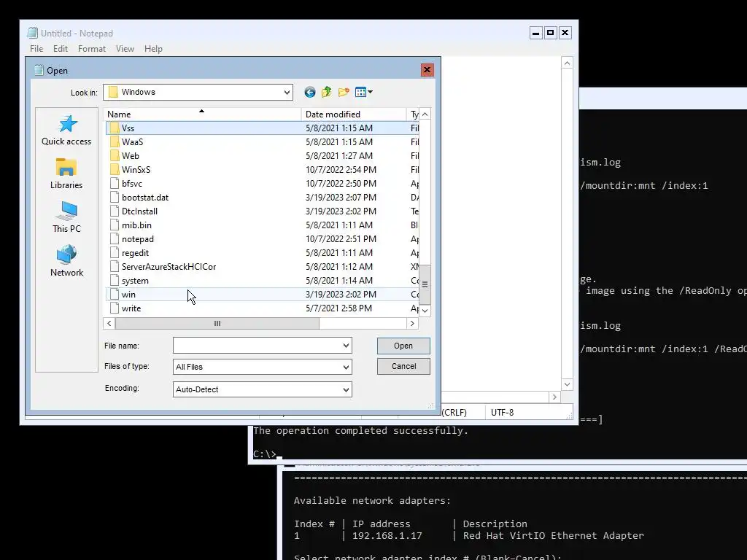Click Notepad's vertical scroll down arrow
The width and height of the screenshot is (747, 560).
567,384
